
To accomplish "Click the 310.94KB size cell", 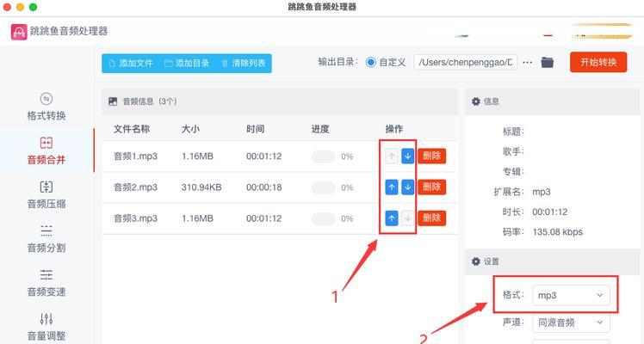I will pyautogui.click(x=201, y=187).
